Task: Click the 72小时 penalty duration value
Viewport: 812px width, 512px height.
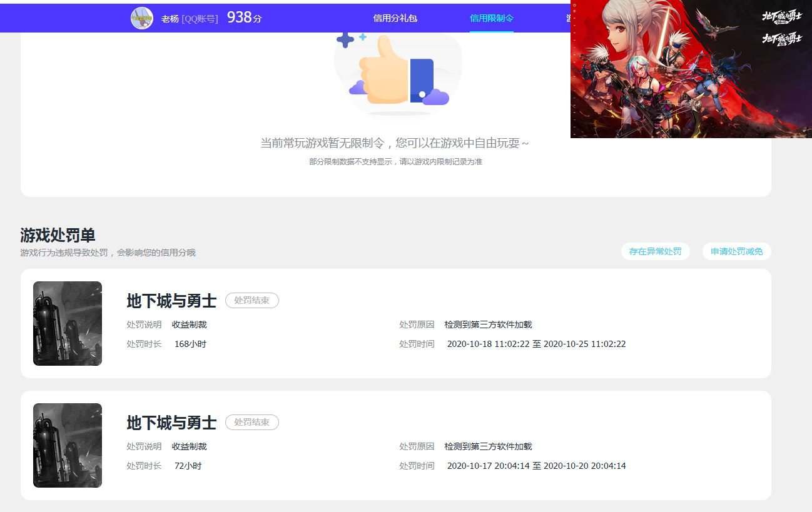Action: 188,466
